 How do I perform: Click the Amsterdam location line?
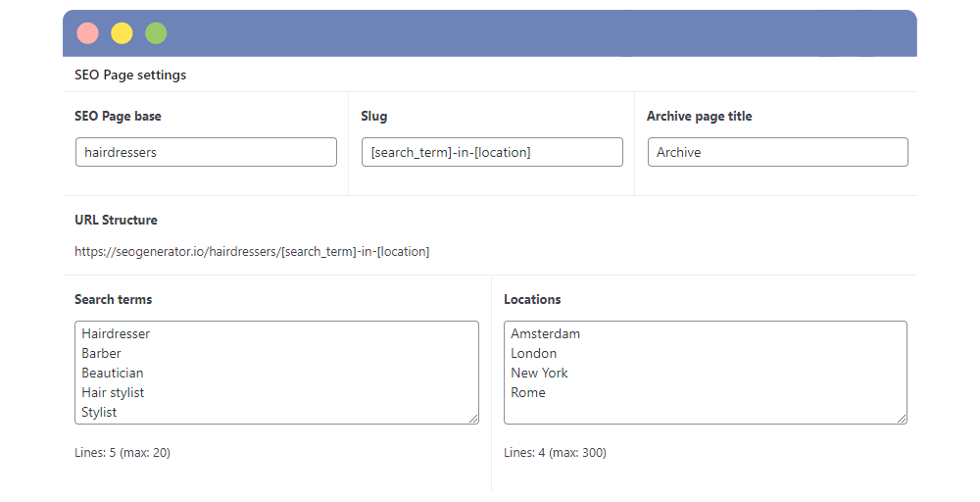545,334
